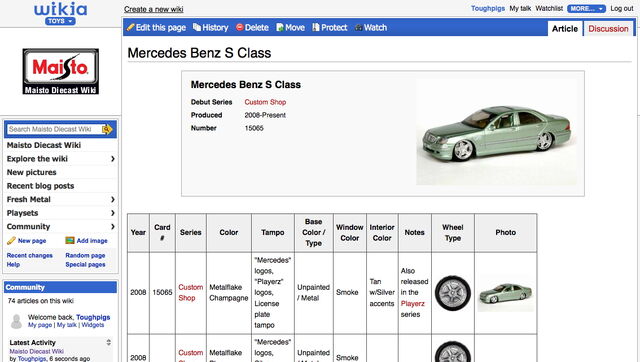Focus the Search Maisto Diecast Wiki field
The width and height of the screenshot is (640, 362).
tap(54, 129)
